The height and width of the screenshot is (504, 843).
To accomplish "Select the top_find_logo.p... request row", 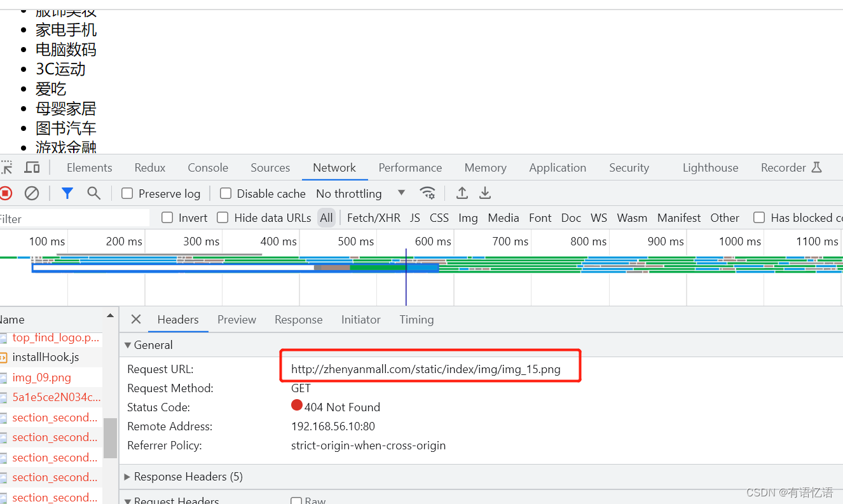I will click(x=51, y=337).
